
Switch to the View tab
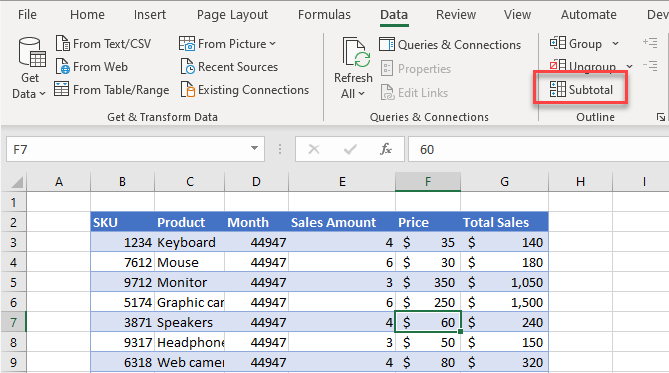517,15
